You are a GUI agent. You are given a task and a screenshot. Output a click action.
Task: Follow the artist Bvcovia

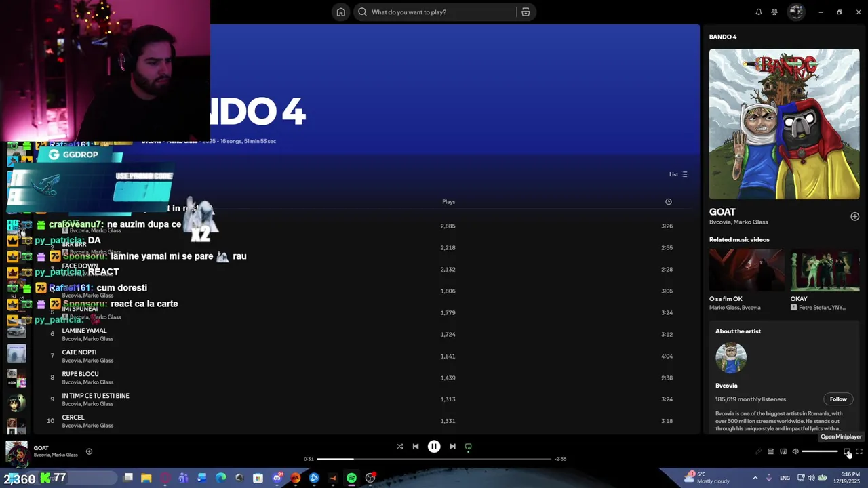click(x=838, y=399)
